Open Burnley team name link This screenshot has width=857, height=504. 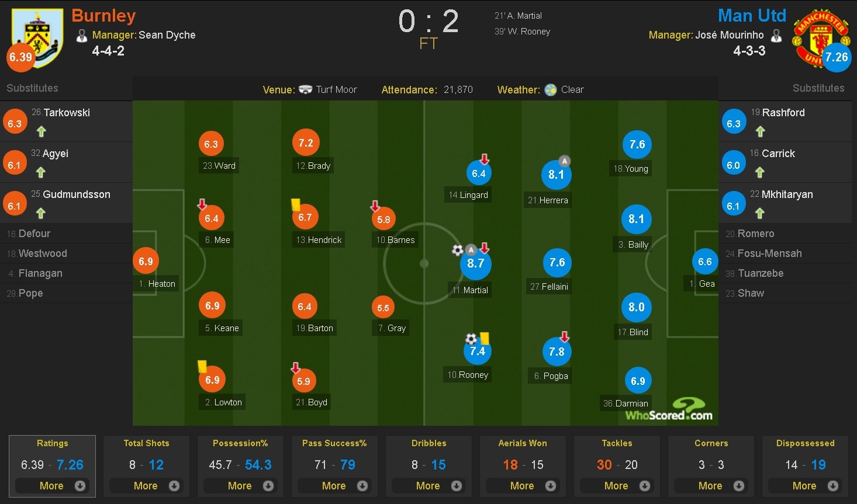[103, 16]
